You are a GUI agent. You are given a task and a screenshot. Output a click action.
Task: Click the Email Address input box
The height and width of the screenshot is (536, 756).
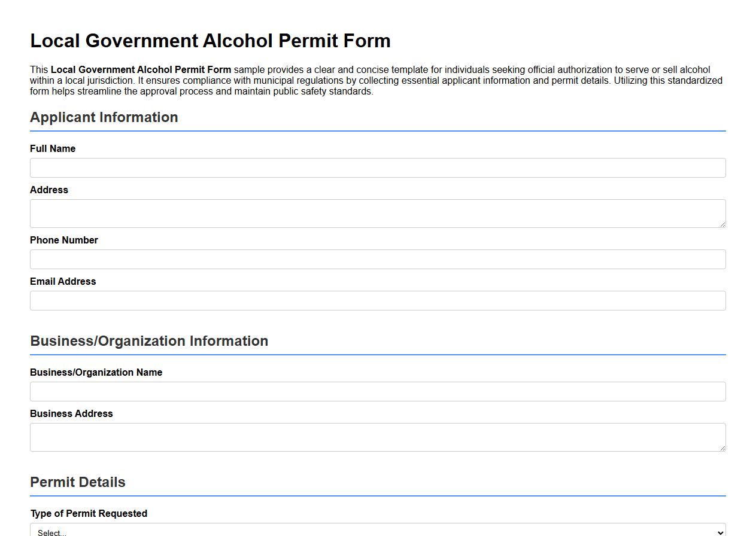click(x=377, y=300)
